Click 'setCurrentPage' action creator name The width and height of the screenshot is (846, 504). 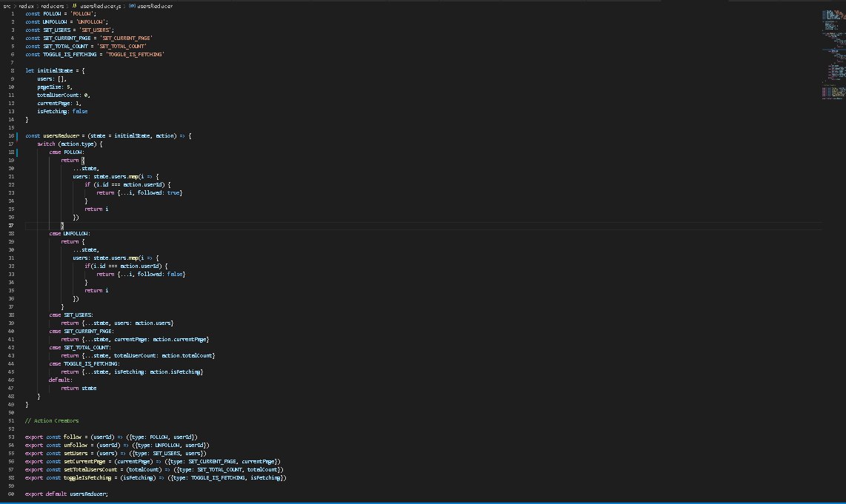click(84, 461)
